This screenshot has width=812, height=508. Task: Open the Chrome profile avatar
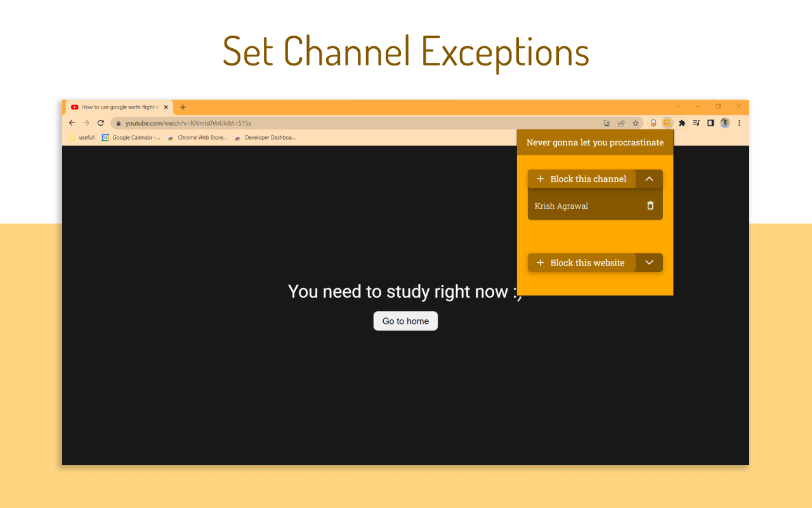click(725, 123)
